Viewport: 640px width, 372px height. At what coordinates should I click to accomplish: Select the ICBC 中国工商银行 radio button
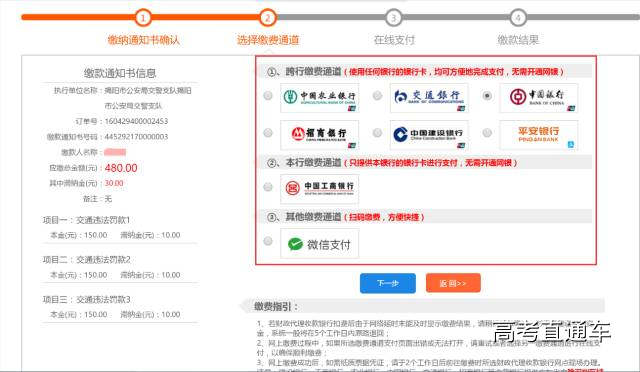[x=268, y=187]
